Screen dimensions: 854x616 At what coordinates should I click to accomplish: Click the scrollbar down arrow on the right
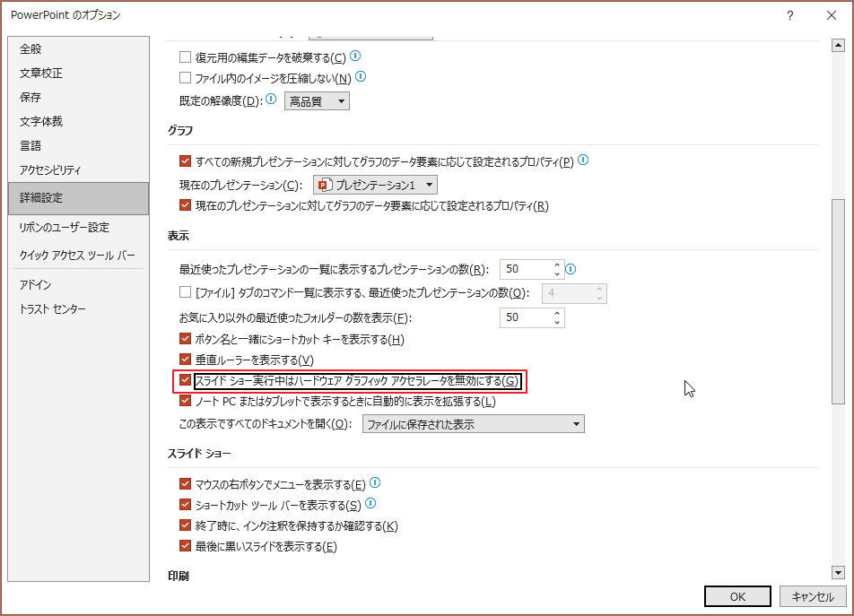click(838, 572)
